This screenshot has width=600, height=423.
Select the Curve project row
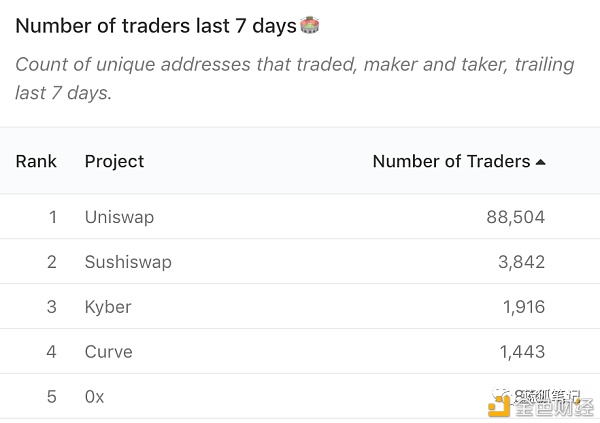click(300, 351)
